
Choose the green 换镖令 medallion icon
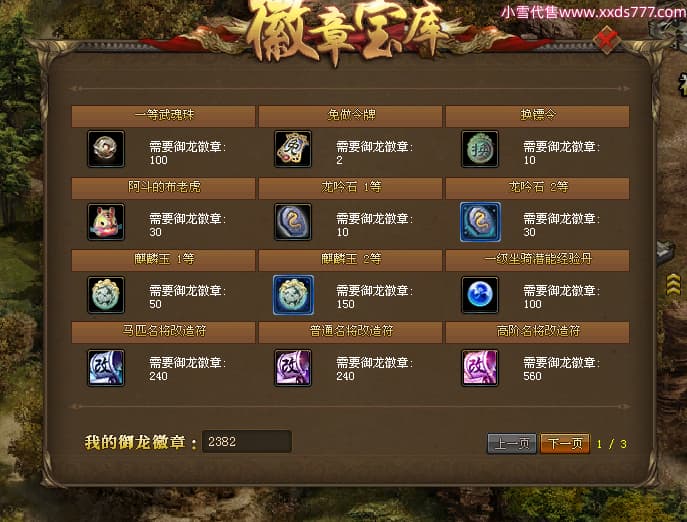(x=480, y=149)
